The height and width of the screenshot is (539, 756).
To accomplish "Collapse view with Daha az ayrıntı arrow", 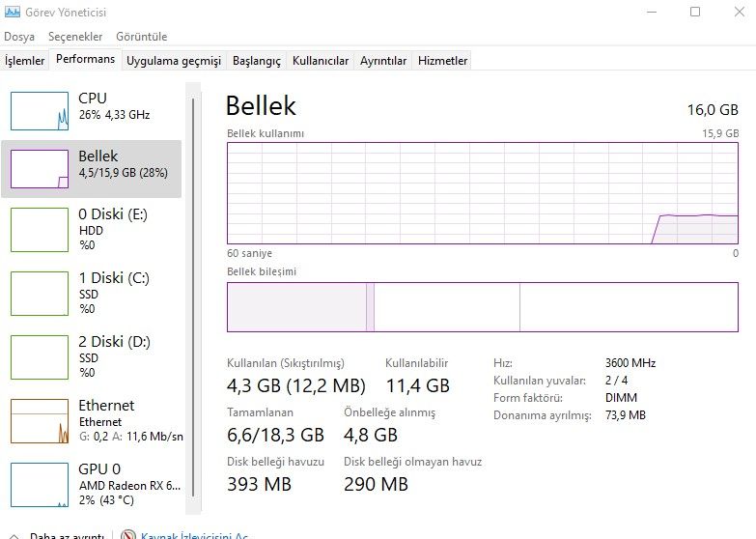I will click(12, 535).
